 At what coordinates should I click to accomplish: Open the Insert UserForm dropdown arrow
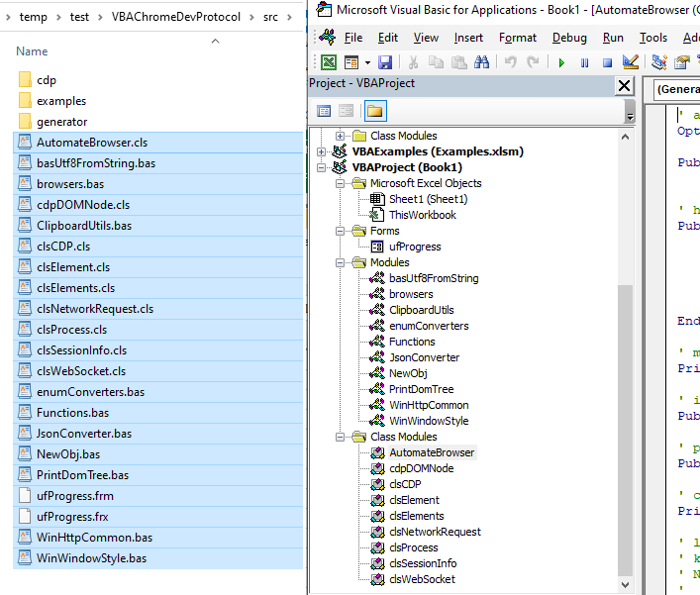pyautogui.click(x=365, y=62)
